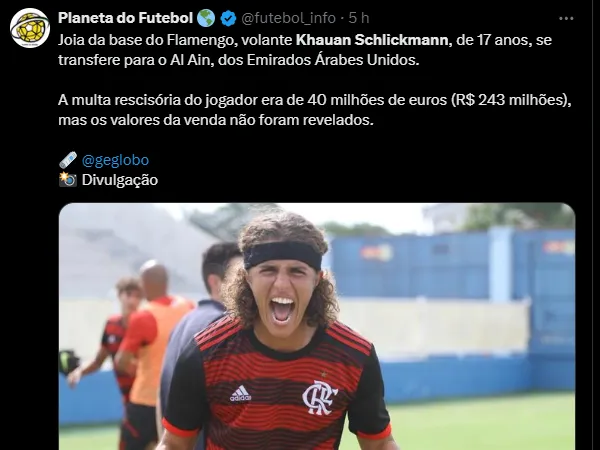This screenshot has width=600, height=450.
Task: Open the three-dot more options menu
Action: 566,18
